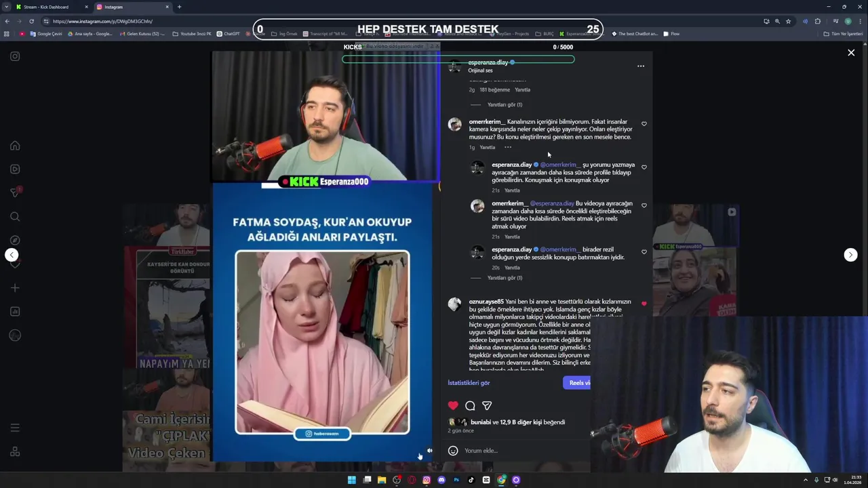Close the Instagram post overlay
The image size is (868, 488).
point(851,53)
